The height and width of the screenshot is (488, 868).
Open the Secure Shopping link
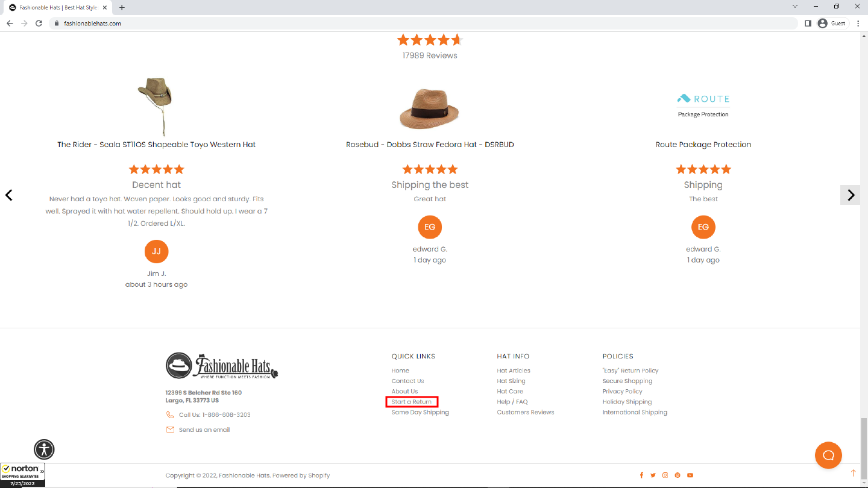pyautogui.click(x=627, y=381)
